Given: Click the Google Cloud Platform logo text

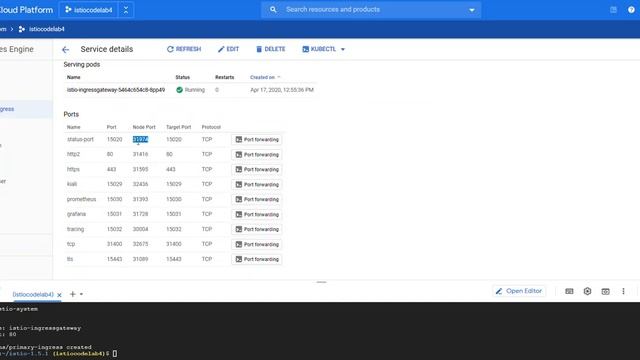Looking at the screenshot, I should [x=27, y=10].
